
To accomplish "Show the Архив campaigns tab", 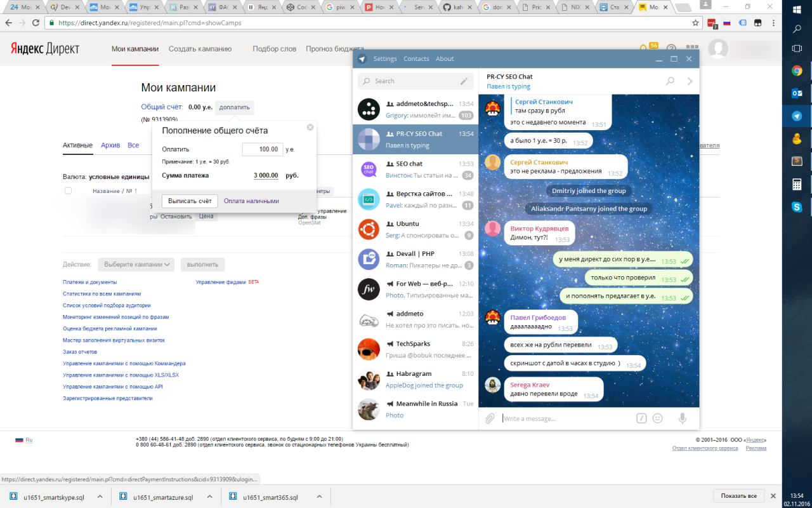I will [x=110, y=145].
